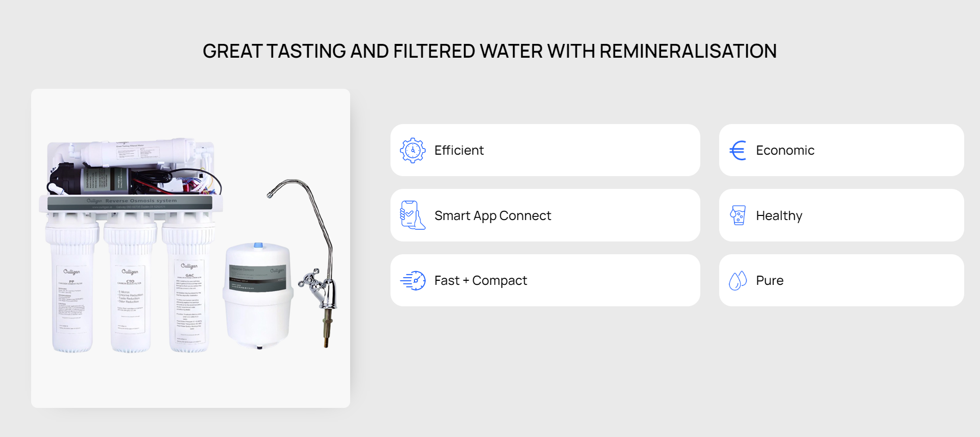Viewport: 980px width, 437px height.
Task: Select the Economic feature card
Action: pyautogui.click(x=841, y=150)
